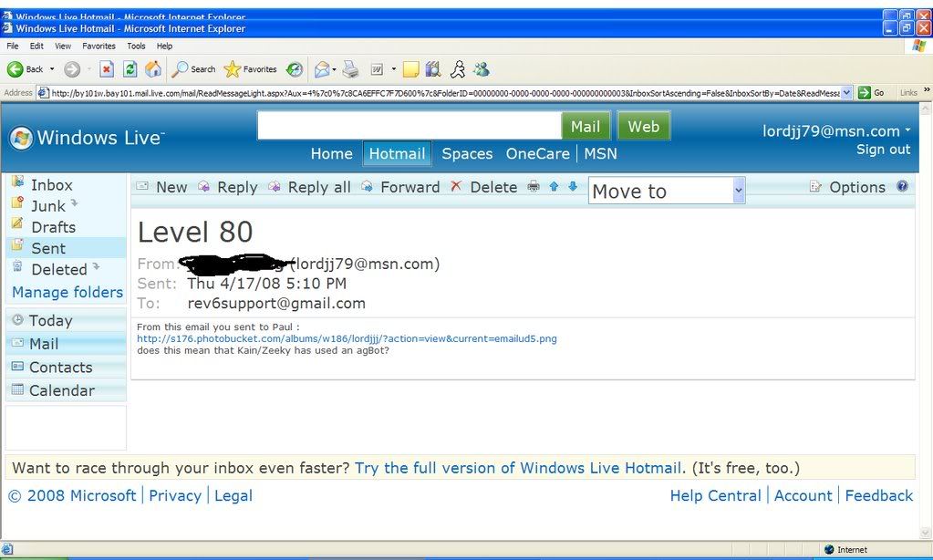Open the browsing History icon in the toolbar
The image size is (933, 560).
pyautogui.click(x=295, y=69)
